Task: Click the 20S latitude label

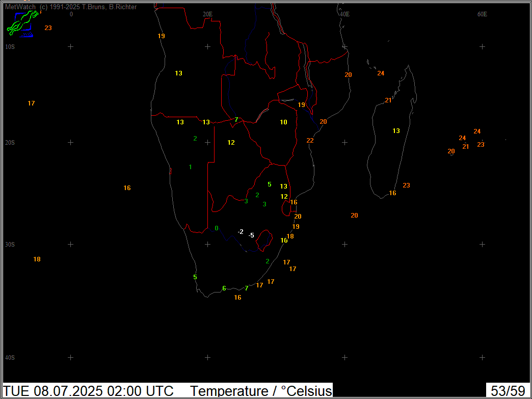Action: pos(10,143)
